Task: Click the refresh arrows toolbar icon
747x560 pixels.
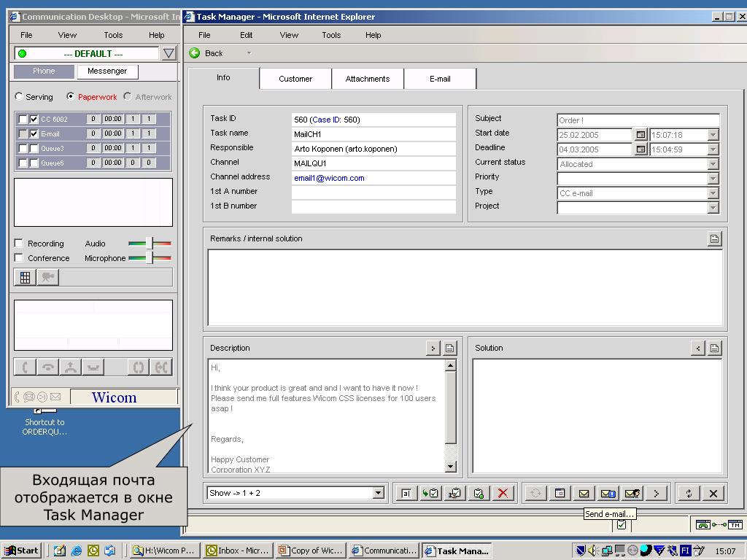Action: point(689,494)
